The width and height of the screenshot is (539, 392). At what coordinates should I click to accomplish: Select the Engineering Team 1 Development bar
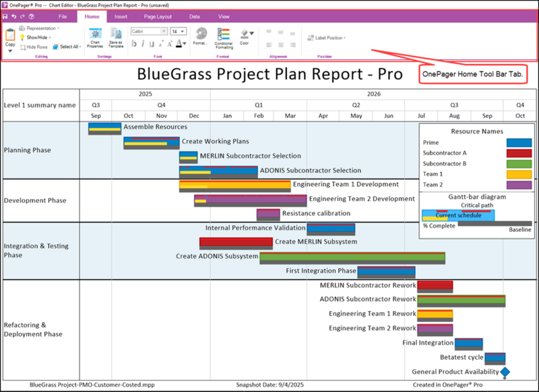click(x=234, y=185)
